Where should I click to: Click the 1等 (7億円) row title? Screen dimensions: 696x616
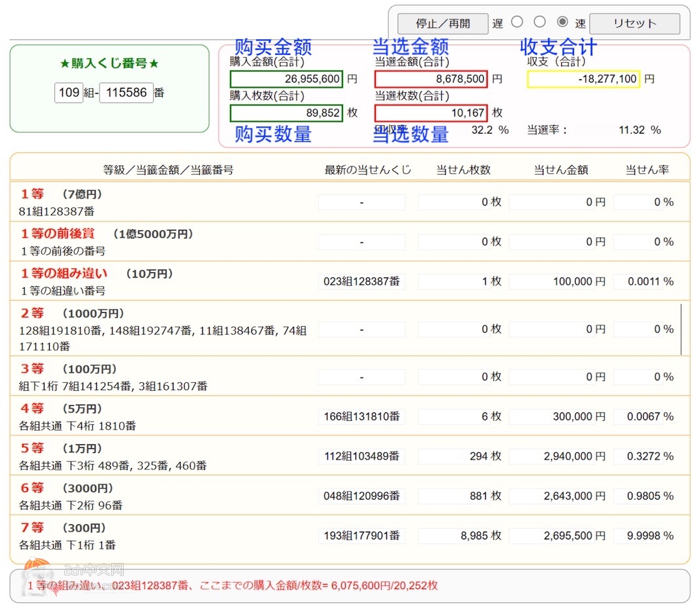pyautogui.click(x=61, y=194)
